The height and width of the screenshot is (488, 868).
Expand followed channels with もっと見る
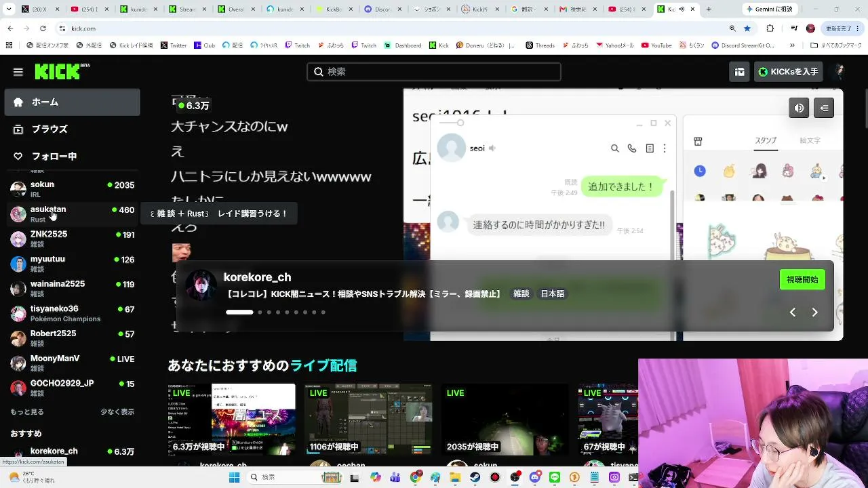(x=27, y=411)
